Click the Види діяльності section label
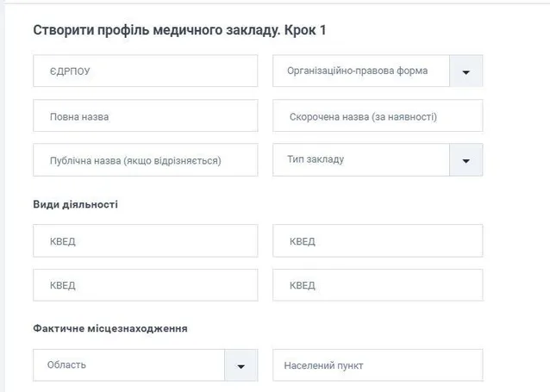This screenshot has width=550, height=392. pyautogui.click(x=75, y=205)
